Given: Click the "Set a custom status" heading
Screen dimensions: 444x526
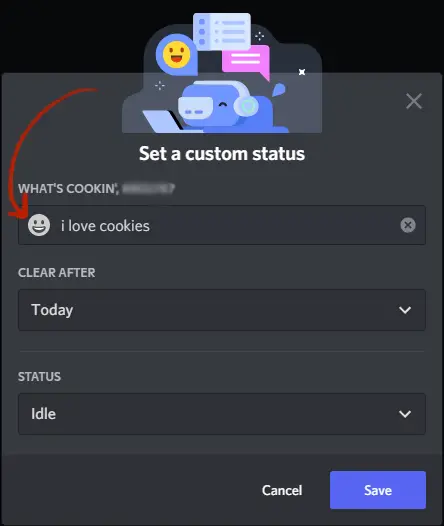Looking at the screenshot, I should click(x=222, y=154).
